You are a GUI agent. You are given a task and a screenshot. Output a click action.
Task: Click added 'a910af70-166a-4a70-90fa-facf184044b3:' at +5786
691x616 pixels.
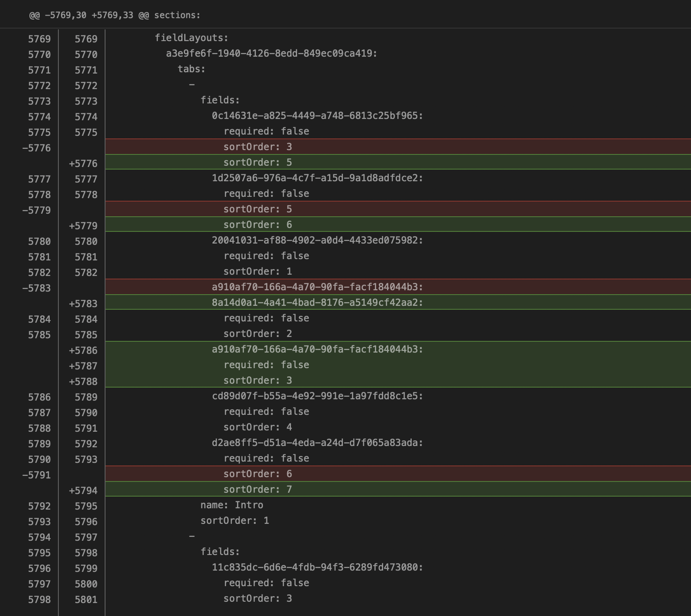point(317,350)
